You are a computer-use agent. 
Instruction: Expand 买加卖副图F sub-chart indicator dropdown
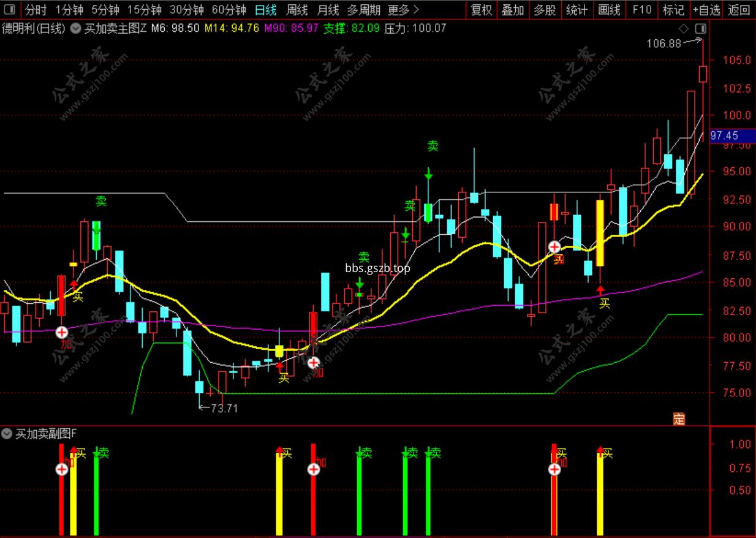[7, 434]
